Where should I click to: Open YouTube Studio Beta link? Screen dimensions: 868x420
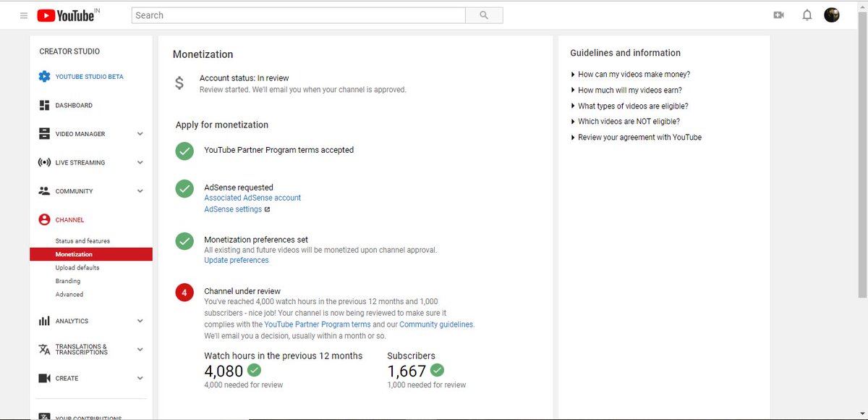pos(90,77)
